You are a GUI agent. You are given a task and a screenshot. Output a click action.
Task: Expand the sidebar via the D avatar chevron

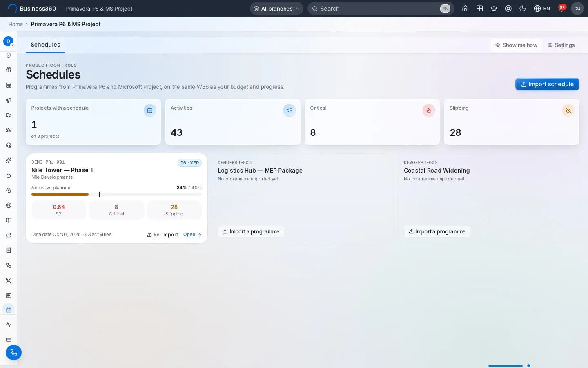point(12,45)
